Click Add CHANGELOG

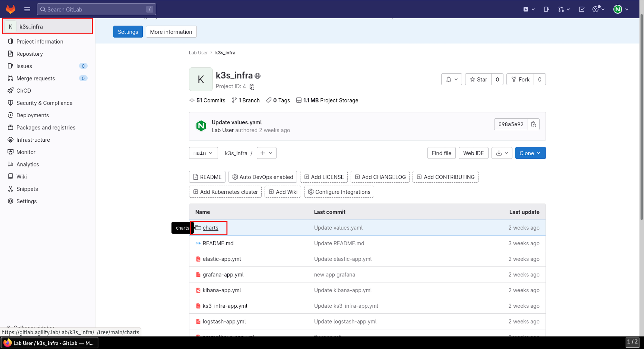tap(380, 177)
